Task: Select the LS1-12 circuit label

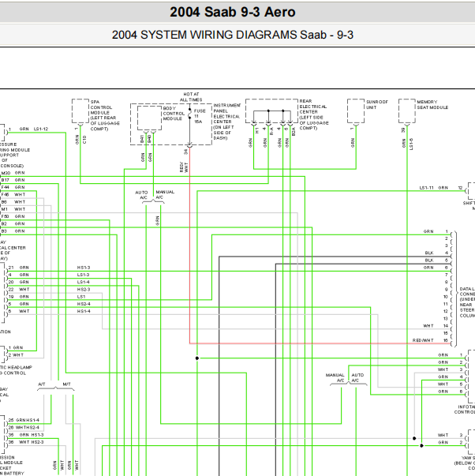Action: pos(41,129)
